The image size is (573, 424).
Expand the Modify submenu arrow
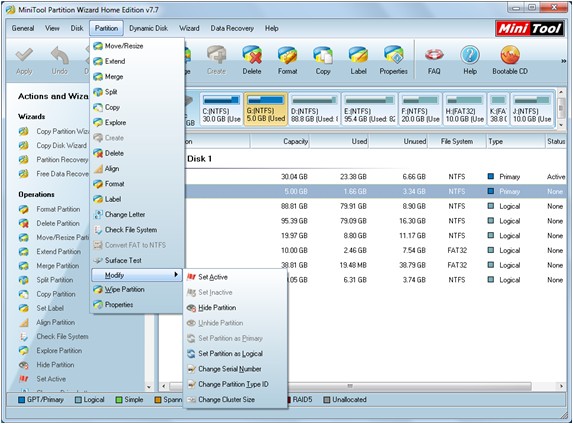[x=176, y=275]
